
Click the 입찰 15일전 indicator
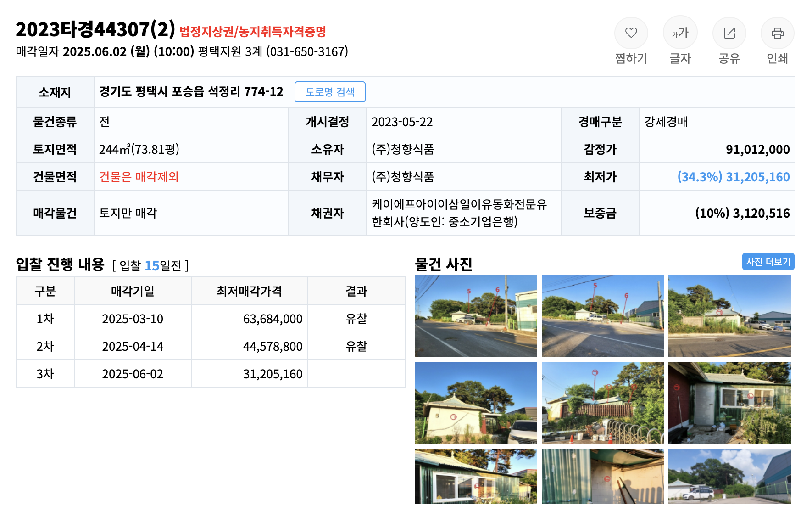pos(150,265)
